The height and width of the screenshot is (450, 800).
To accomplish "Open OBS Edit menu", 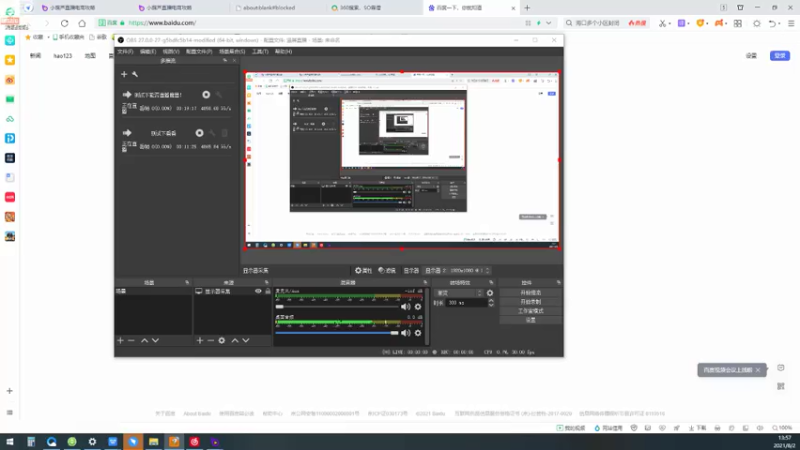I will (148, 52).
